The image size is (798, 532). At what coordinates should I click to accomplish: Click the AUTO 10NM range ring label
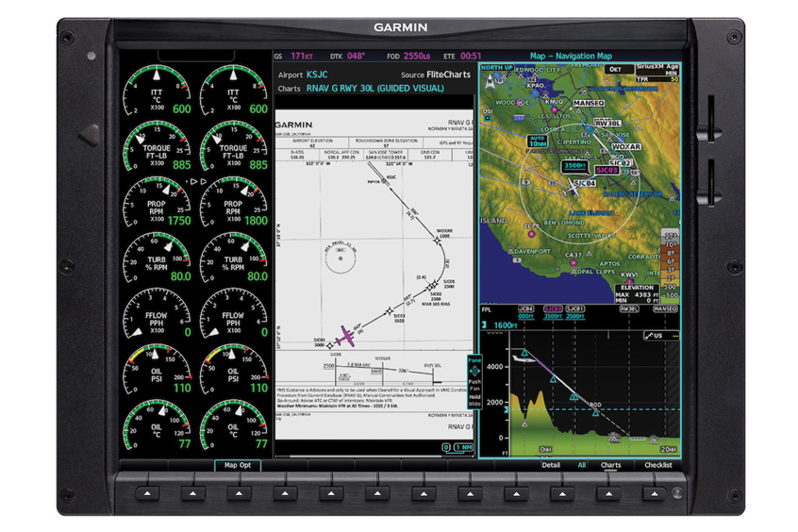pos(538,141)
